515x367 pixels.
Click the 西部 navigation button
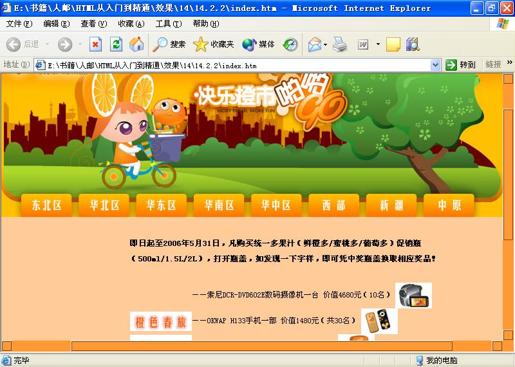334,205
